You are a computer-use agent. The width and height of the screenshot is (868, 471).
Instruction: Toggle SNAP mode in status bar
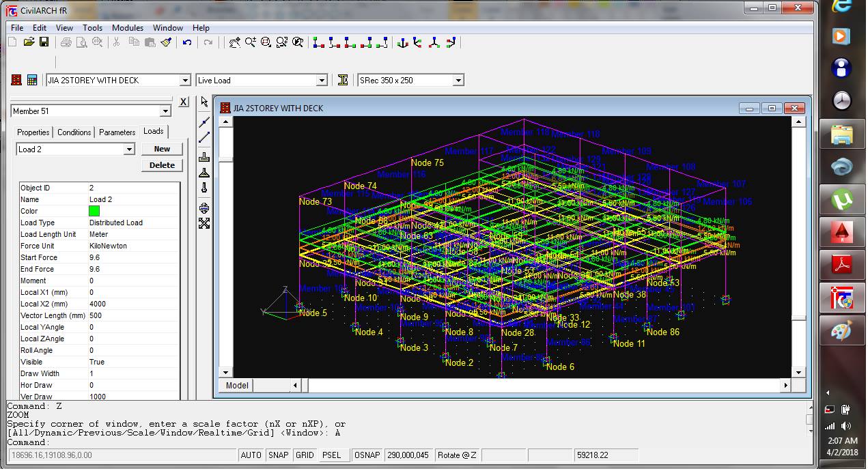coord(278,455)
